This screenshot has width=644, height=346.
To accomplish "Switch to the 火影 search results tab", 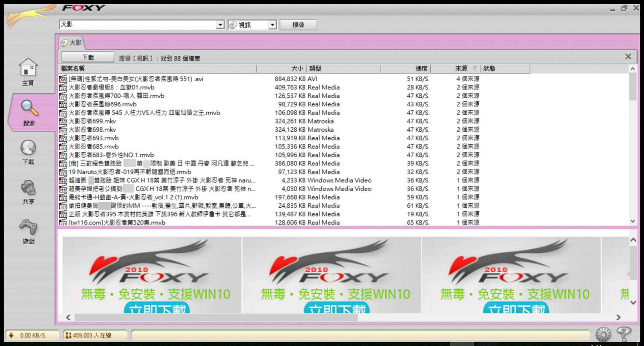I will coord(72,43).
